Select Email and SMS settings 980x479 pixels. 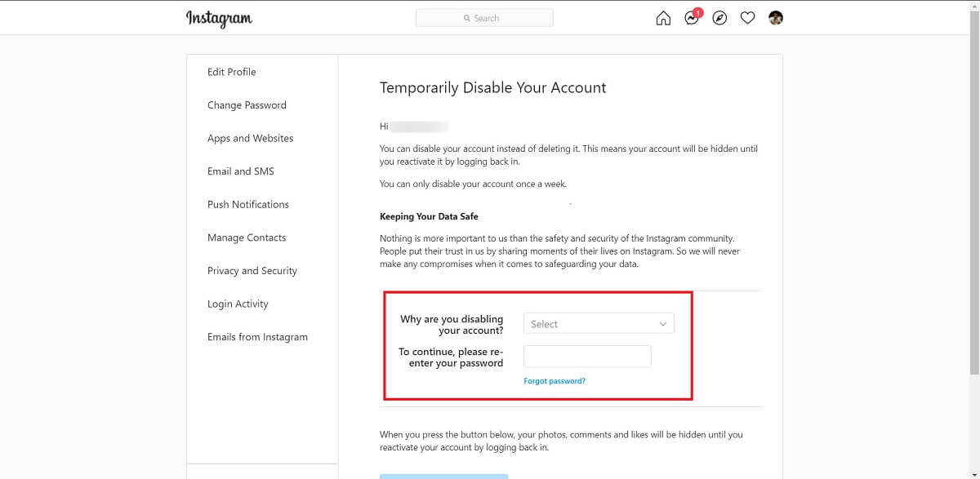(x=241, y=171)
